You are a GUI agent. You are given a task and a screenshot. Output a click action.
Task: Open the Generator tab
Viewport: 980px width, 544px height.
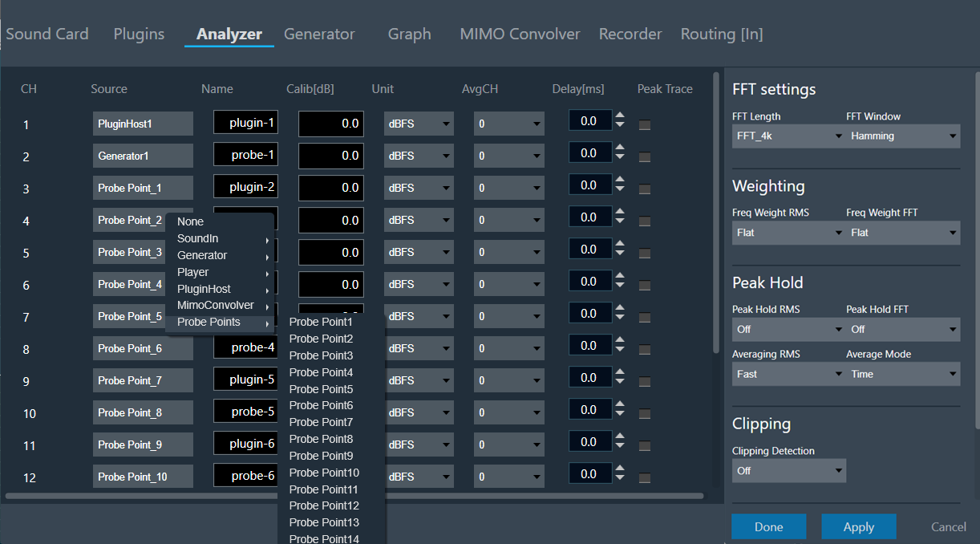(319, 34)
